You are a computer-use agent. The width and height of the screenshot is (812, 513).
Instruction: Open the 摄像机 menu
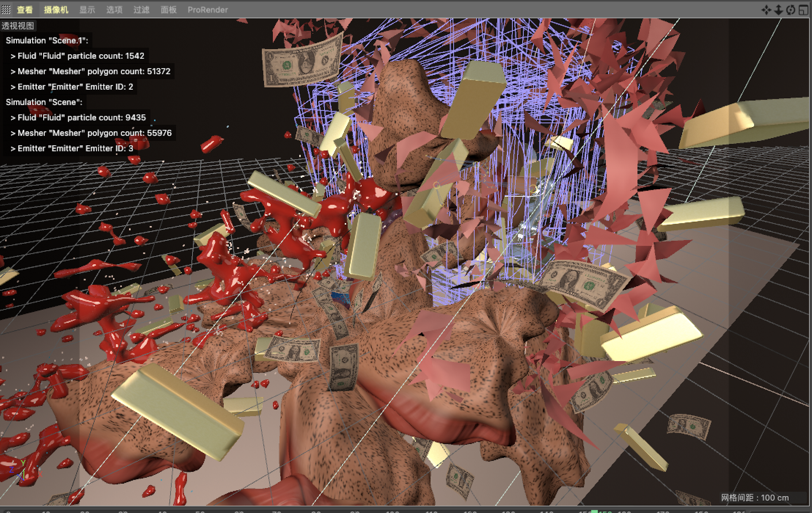56,10
